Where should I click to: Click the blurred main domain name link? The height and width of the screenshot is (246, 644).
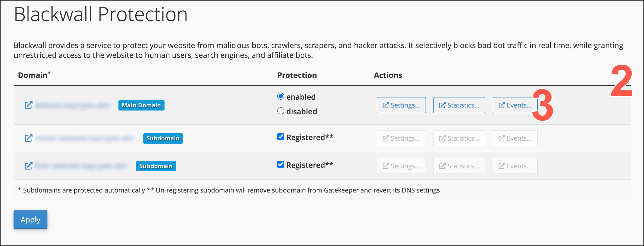[72, 105]
